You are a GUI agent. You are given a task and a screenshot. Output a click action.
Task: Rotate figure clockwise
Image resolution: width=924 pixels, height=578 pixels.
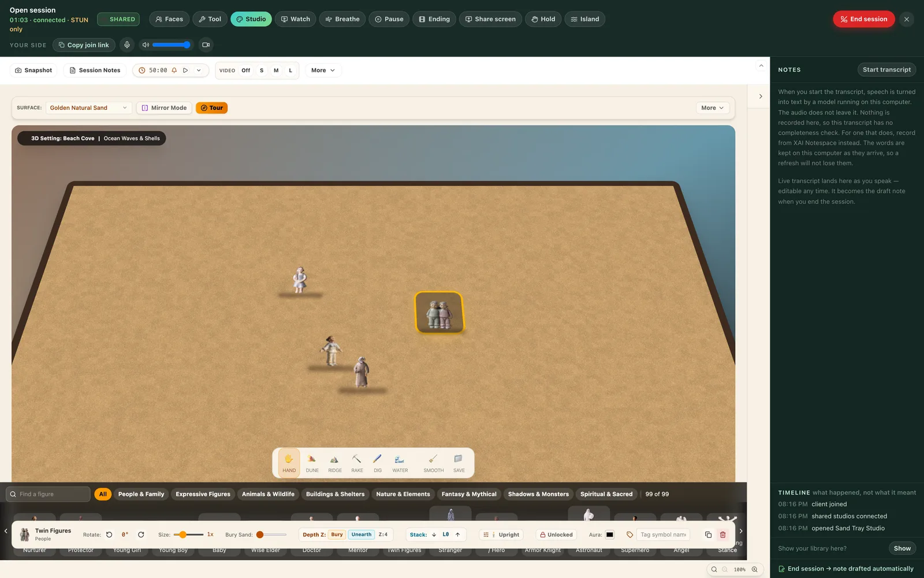tap(141, 535)
